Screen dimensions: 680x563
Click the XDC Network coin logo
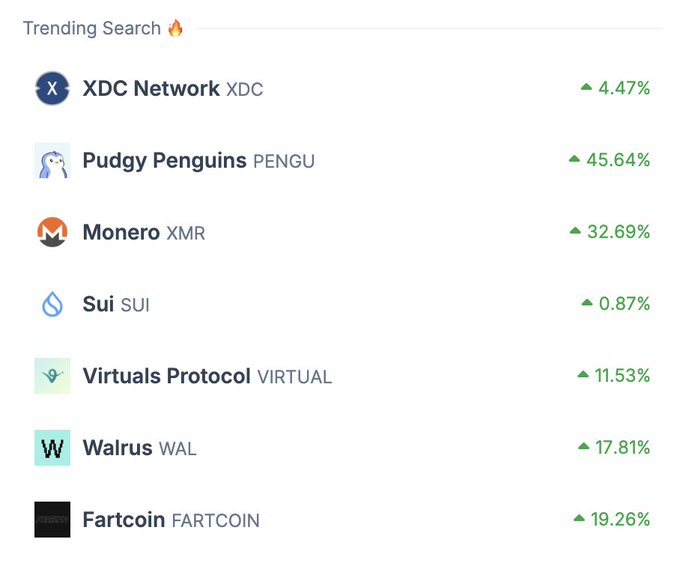click(52, 88)
